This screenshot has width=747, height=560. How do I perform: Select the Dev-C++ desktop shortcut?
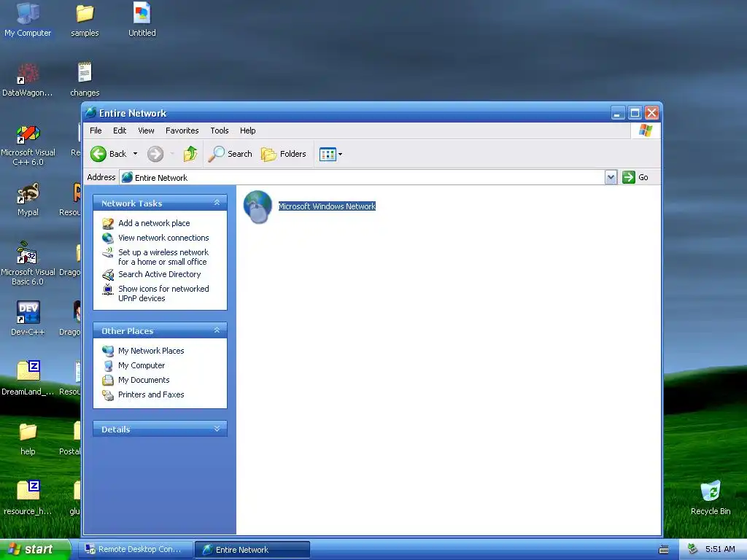click(28, 319)
